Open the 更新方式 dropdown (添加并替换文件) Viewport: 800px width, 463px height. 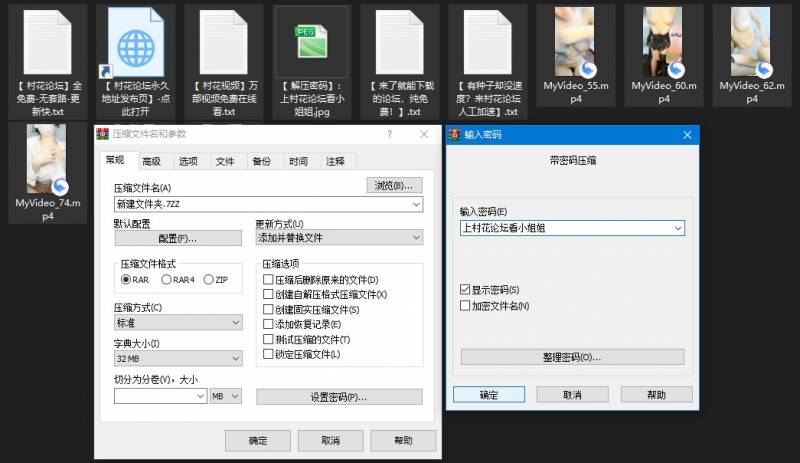(x=339, y=237)
